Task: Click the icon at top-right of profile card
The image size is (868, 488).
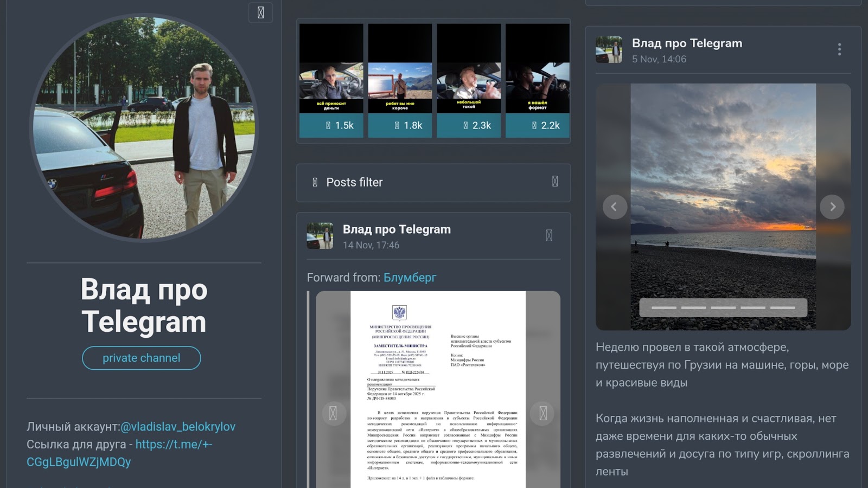Action: tap(260, 12)
